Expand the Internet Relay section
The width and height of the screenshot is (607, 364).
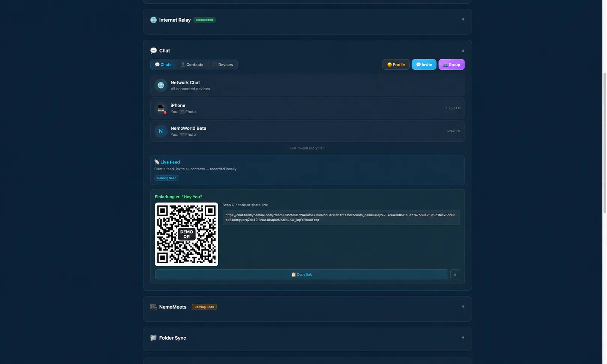pyautogui.click(x=463, y=20)
